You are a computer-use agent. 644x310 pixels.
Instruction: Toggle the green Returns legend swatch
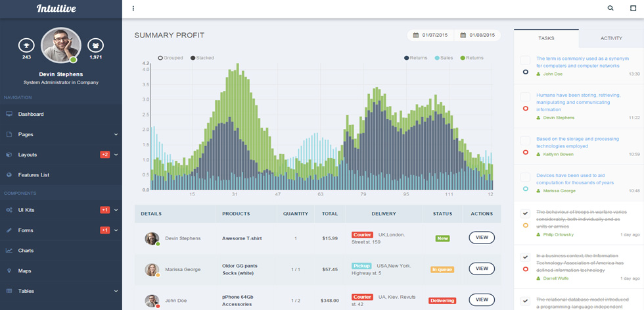click(463, 58)
